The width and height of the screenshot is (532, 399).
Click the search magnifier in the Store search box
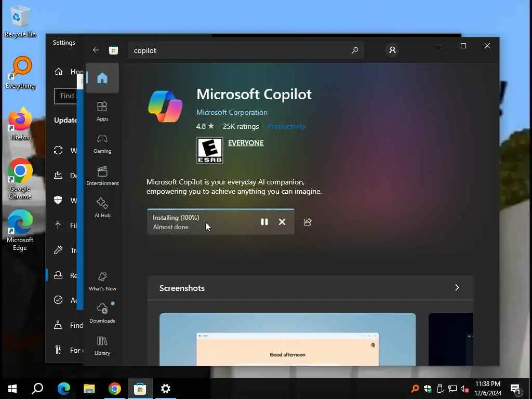pyautogui.click(x=355, y=50)
